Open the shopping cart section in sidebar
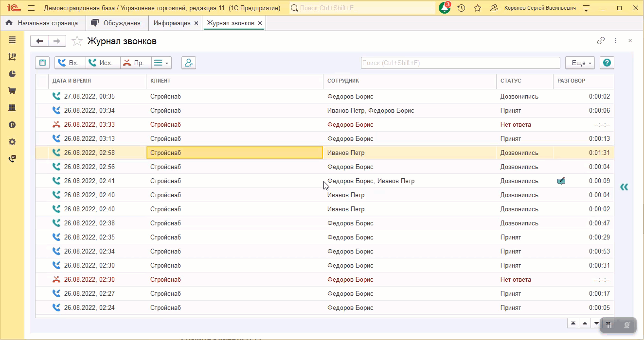644x340 pixels. [12, 91]
